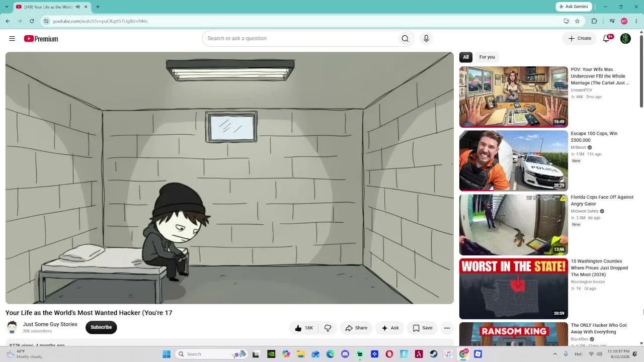Open Steam from the taskbar
Viewport: 644px width, 362px height.
[x=433, y=354]
